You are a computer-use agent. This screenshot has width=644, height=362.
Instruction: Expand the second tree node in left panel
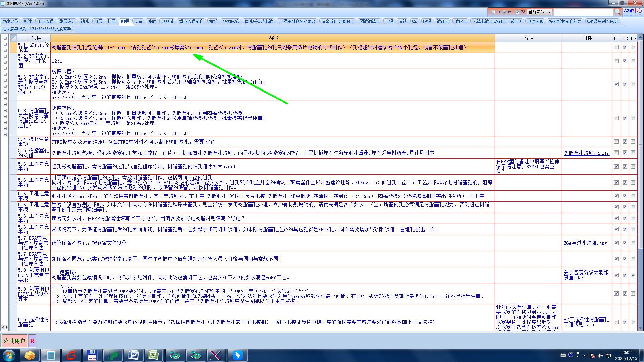[5, 44]
